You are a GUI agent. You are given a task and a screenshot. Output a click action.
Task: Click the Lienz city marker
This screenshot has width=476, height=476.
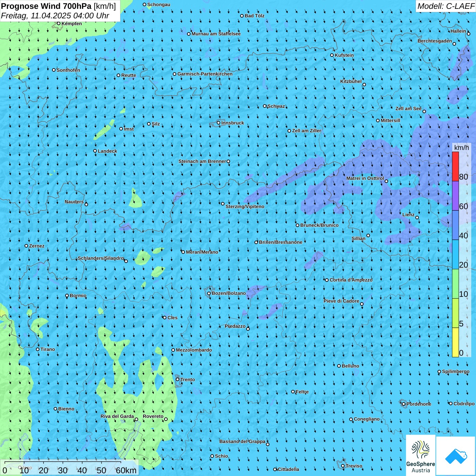point(417,218)
